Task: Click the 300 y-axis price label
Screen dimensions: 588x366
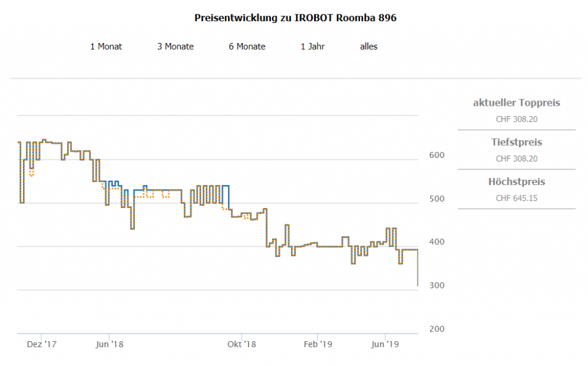Action: tap(436, 286)
